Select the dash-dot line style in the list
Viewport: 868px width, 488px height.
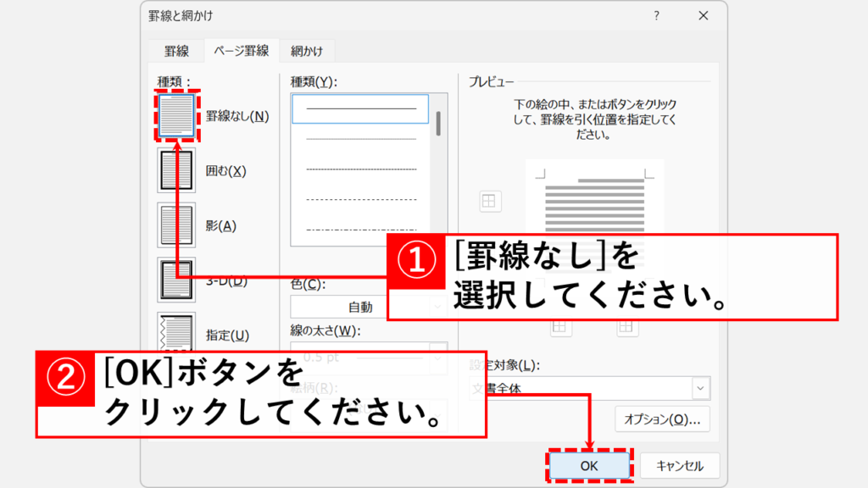pos(361,229)
